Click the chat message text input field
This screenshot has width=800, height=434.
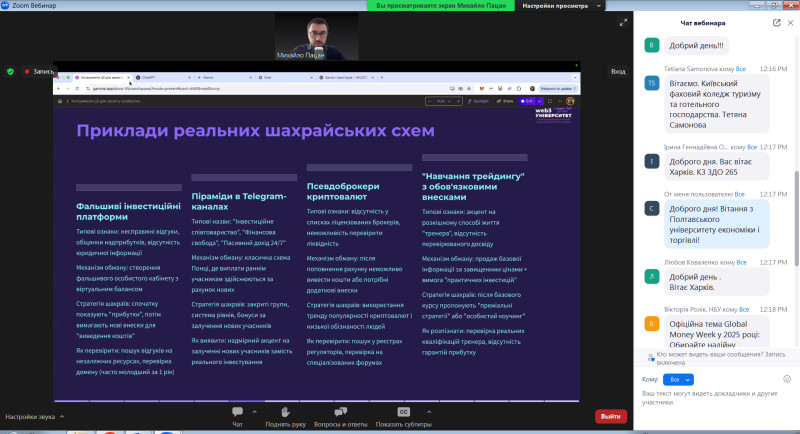(x=710, y=402)
